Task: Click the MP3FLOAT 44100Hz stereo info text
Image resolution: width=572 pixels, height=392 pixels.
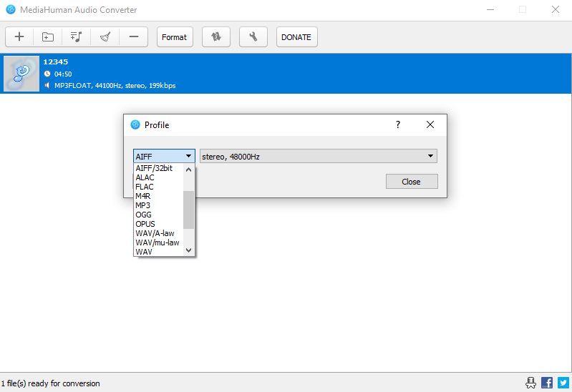Action: click(115, 86)
